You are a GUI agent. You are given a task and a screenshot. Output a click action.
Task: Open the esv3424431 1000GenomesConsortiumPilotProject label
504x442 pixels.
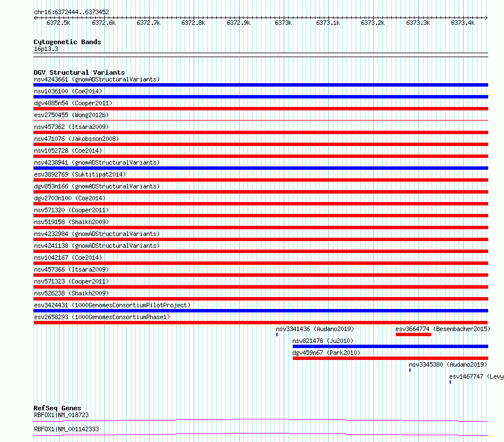112,305
